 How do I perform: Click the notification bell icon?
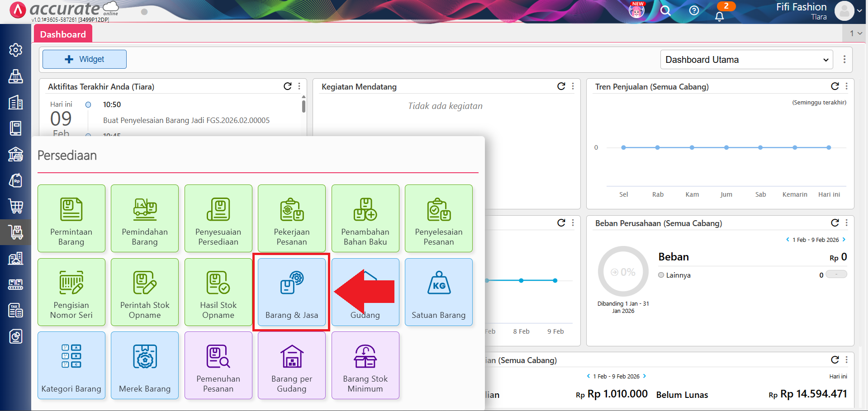coord(719,16)
